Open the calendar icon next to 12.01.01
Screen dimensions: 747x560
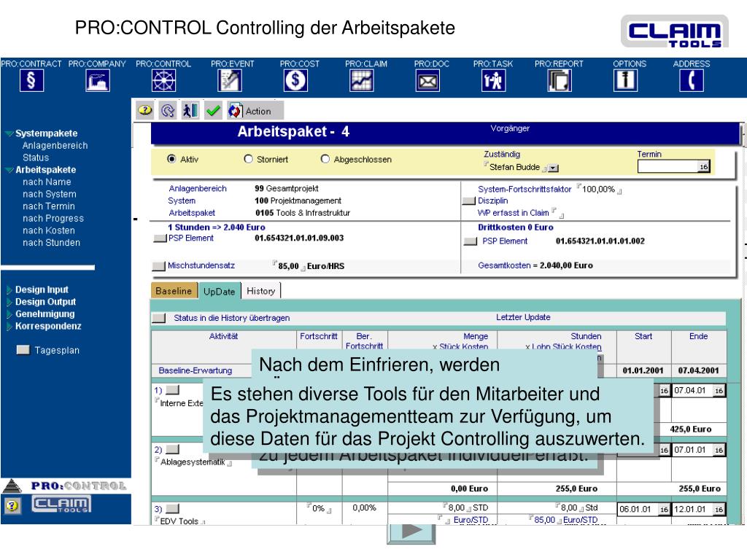coord(719,510)
